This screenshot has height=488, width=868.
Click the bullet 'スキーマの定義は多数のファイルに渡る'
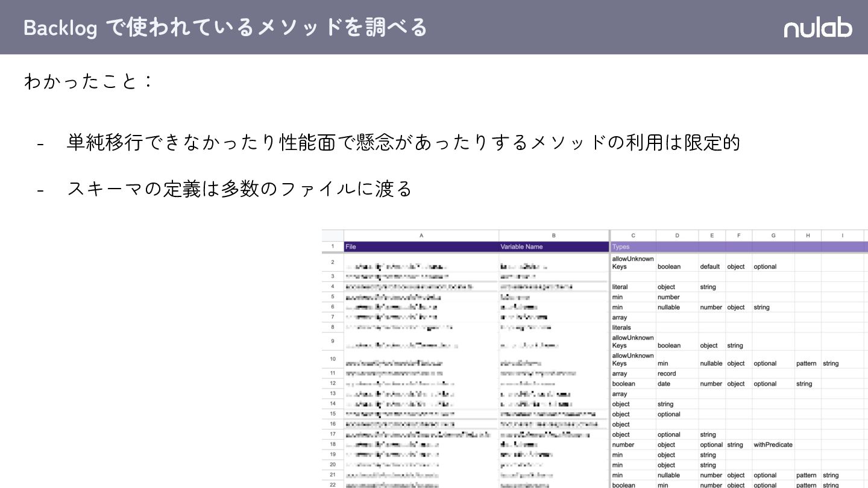[239, 189]
